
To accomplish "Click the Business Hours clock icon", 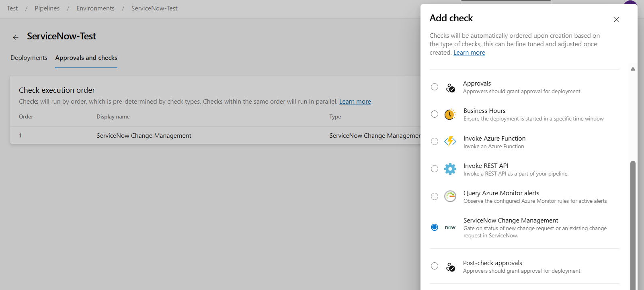I will click(x=450, y=114).
